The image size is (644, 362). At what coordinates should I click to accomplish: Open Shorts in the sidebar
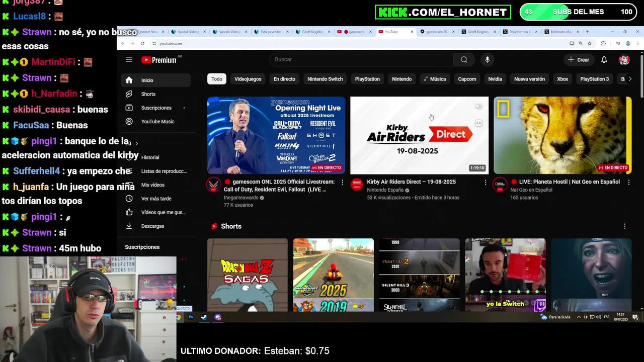156,94
